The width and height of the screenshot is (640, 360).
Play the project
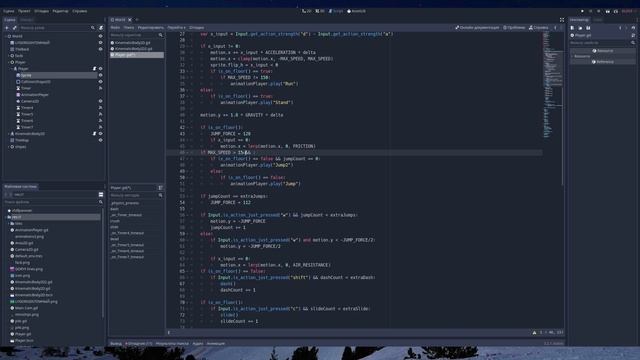[582, 11]
